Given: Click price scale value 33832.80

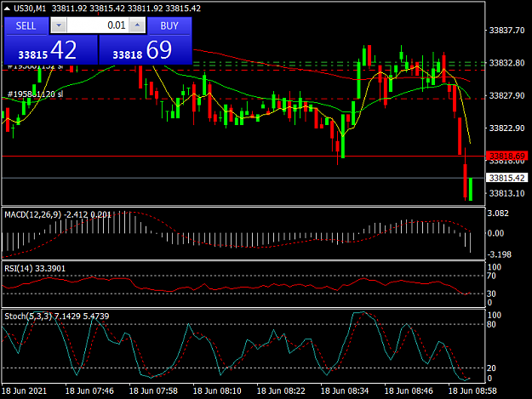Looking at the screenshot, I should (x=507, y=63).
